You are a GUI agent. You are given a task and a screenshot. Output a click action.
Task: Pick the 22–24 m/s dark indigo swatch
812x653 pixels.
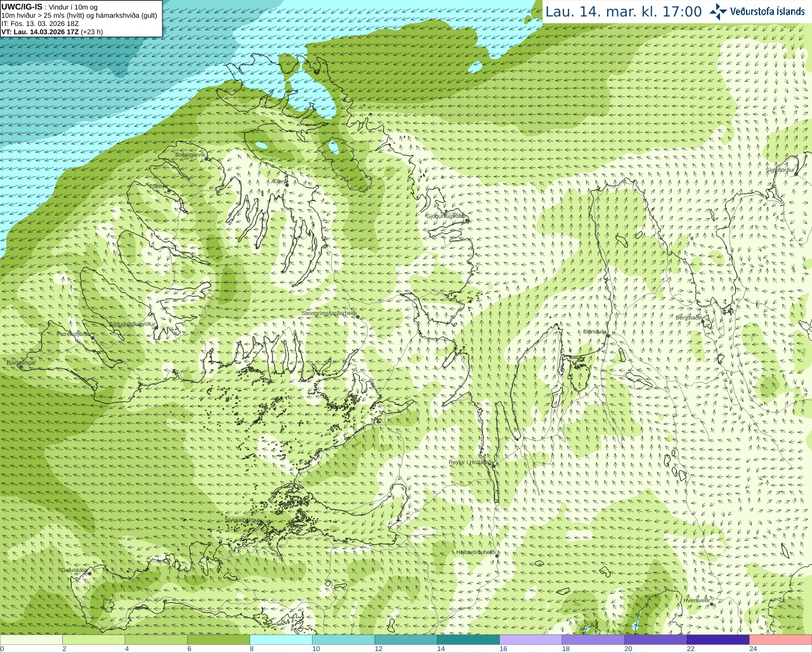(x=718, y=640)
